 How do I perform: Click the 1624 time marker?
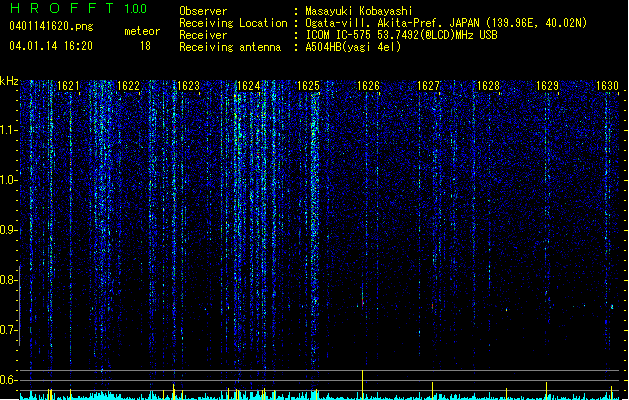coord(248,86)
